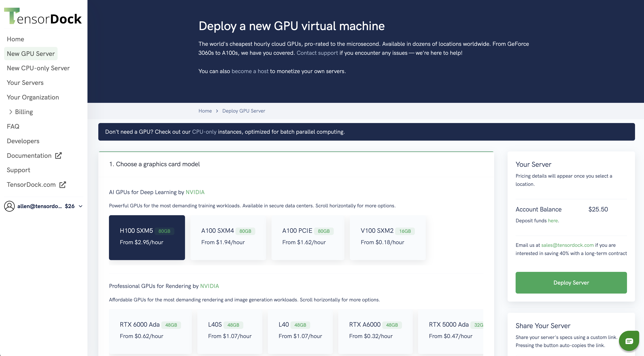Open the green chat widget icon
Viewport: 644px width, 356px height.
click(629, 341)
